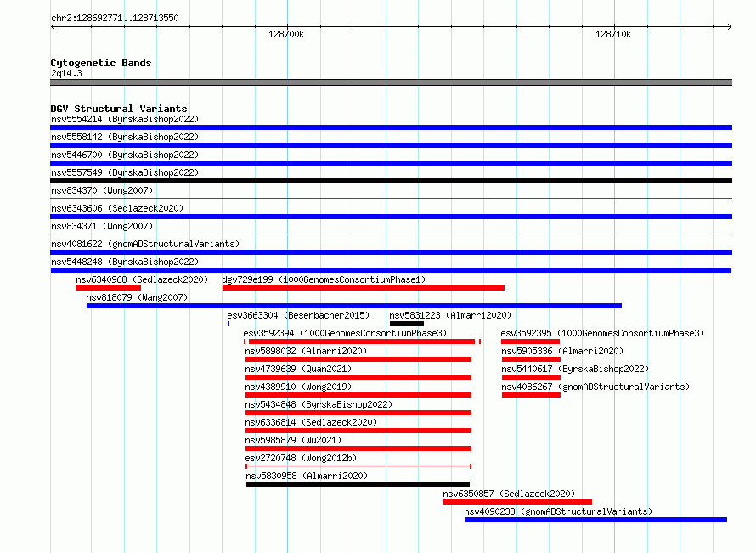Click the left arrow on the ruler

coord(54,26)
